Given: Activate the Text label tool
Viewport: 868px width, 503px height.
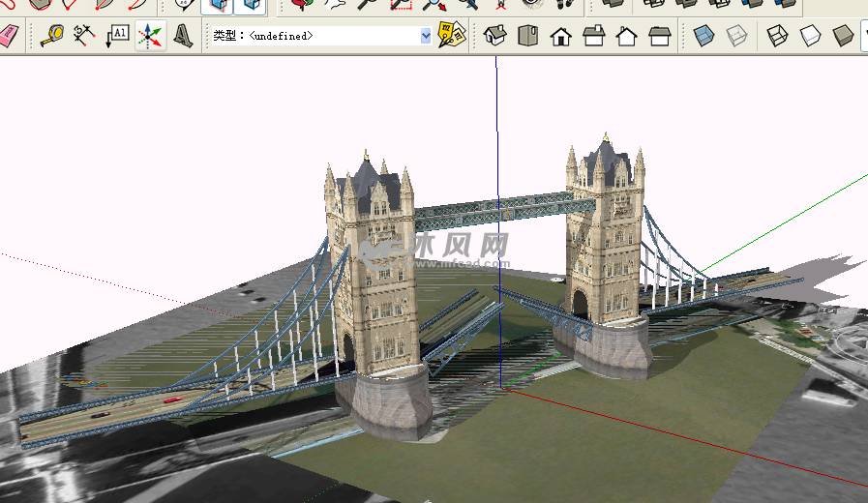Looking at the screenshot, I should pyautogui.click(x=117, y=37).
